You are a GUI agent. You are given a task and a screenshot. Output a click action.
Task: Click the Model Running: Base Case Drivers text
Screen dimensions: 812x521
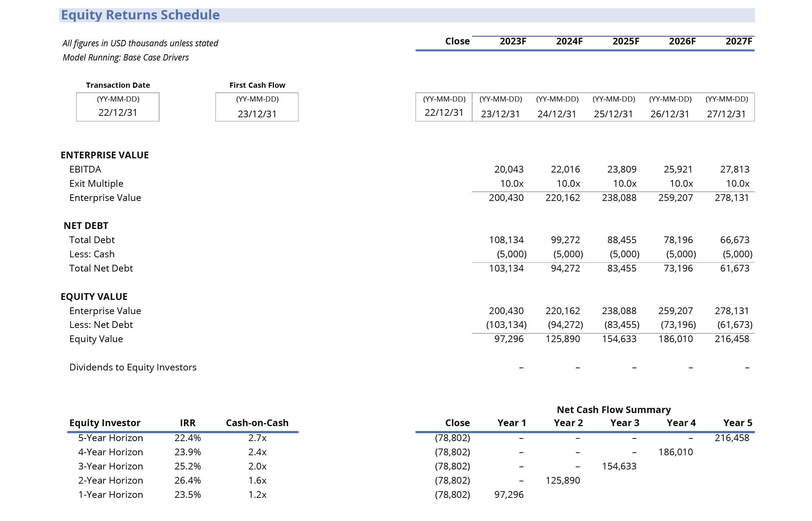coord(126,58)
